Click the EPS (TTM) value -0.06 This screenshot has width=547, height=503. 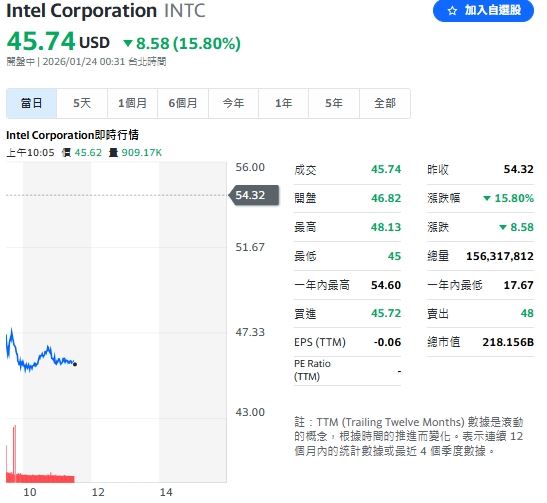(x=387, y=342)
